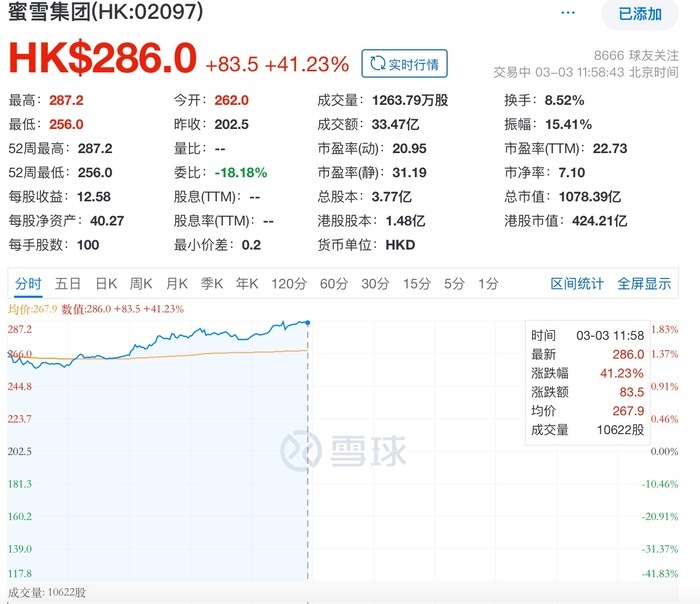
Task: Click the 市盈率(动) value 20.95
Action: point(409,149)
